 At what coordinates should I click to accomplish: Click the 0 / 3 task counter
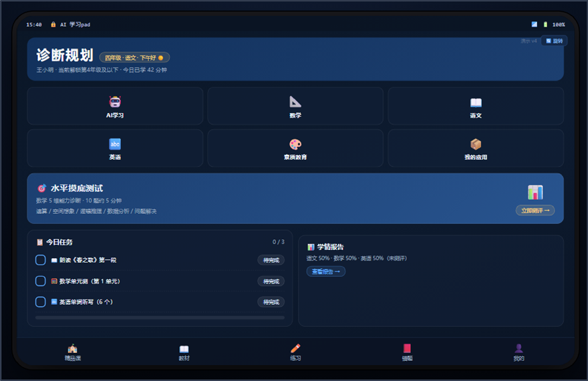click(x=278, y=242)
